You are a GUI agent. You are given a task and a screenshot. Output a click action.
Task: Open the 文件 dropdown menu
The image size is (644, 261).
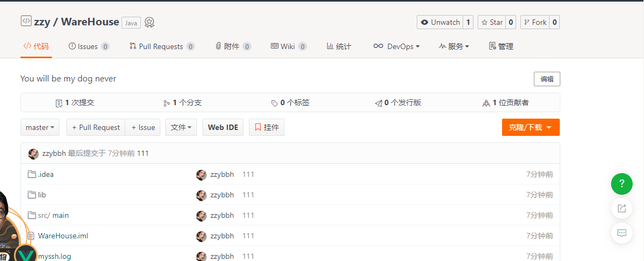[181, 127]
